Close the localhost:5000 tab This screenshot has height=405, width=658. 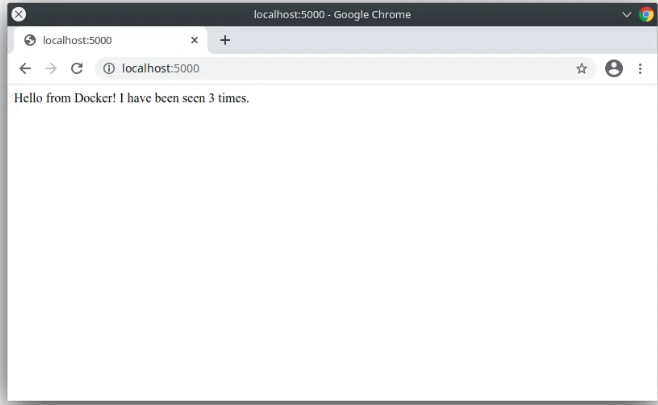coord(194,40)
